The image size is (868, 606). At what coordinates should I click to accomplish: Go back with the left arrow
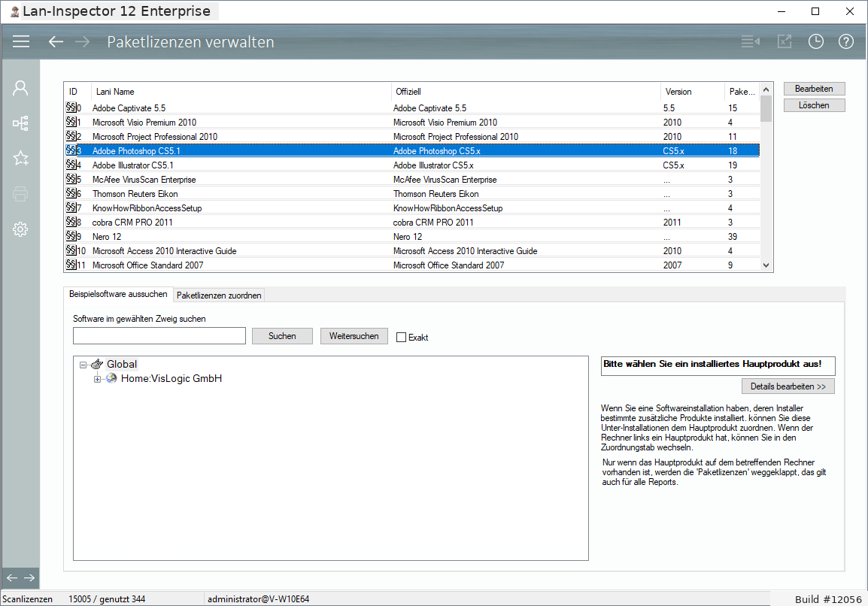[x=56, y=41]
